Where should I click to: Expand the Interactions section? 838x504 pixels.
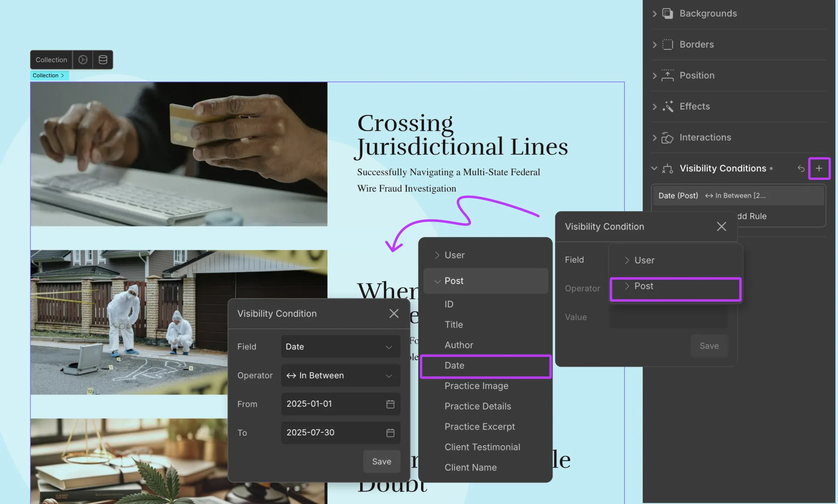coord(654,137)
